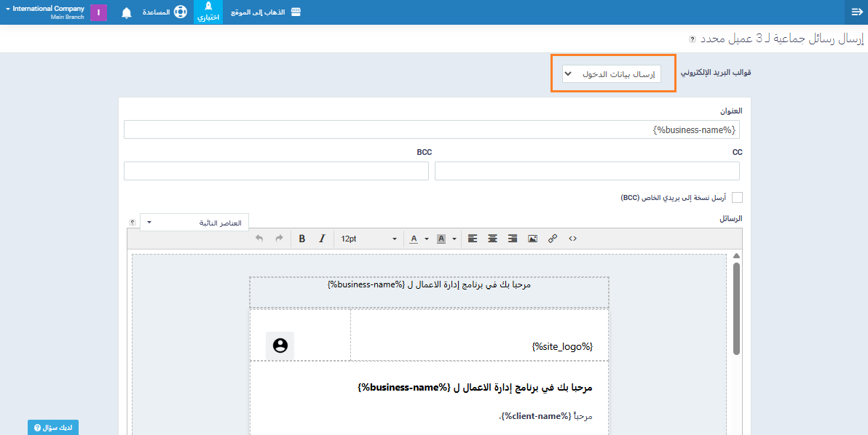
Task: Click the notifications bell icon
Action: coord(127,12)
